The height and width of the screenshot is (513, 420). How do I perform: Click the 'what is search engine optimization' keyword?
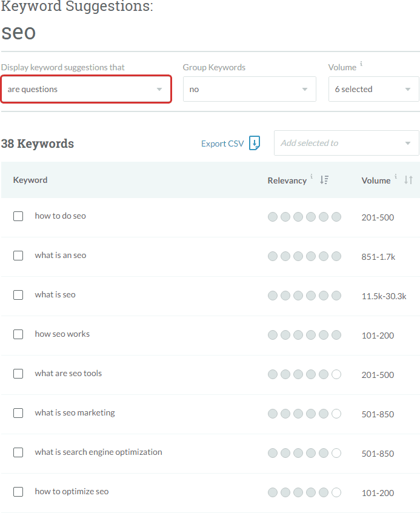coord(99,452)
